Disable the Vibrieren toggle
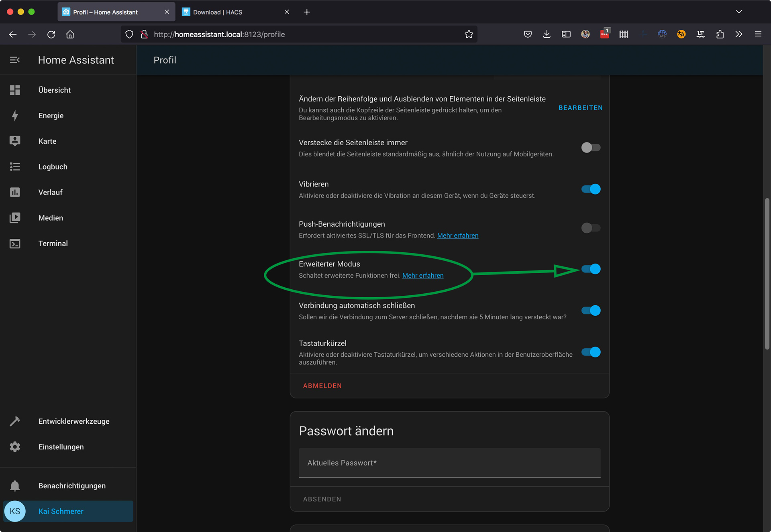Screen dimensions: 771x532 pyautogui.click(x=591, y=189)
